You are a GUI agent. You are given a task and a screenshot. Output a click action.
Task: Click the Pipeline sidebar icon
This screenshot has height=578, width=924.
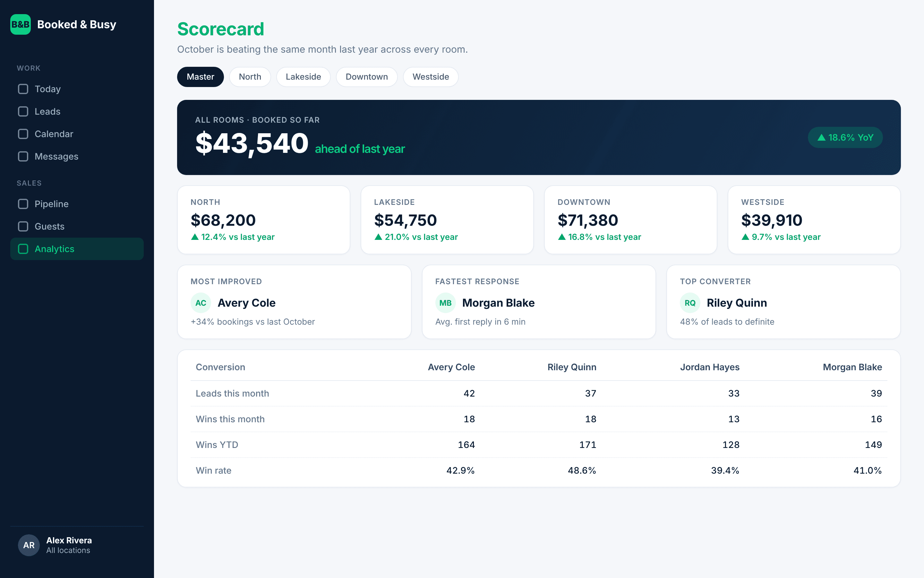pyautogui.click(x=23, y=204)
